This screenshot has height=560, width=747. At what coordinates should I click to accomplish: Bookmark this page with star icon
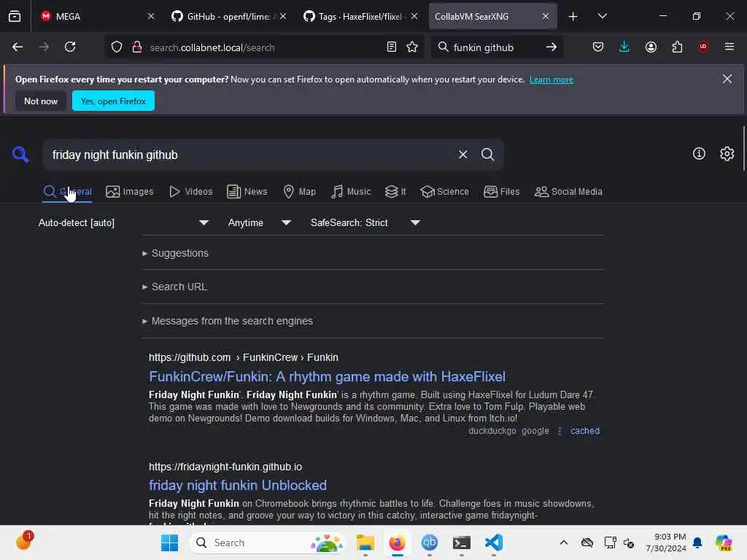pos(412,47)
